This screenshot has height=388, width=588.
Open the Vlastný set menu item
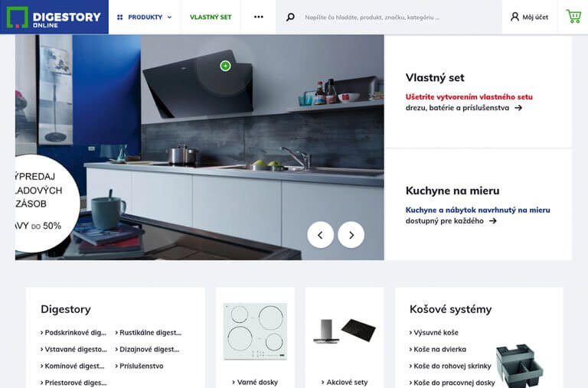pos(211,18)
